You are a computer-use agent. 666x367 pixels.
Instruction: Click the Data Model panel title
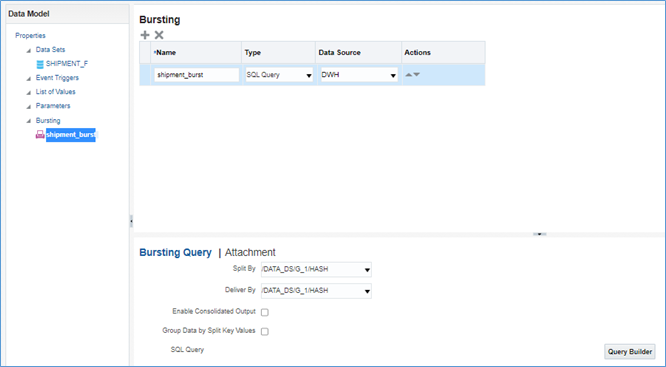click(29, 14)
